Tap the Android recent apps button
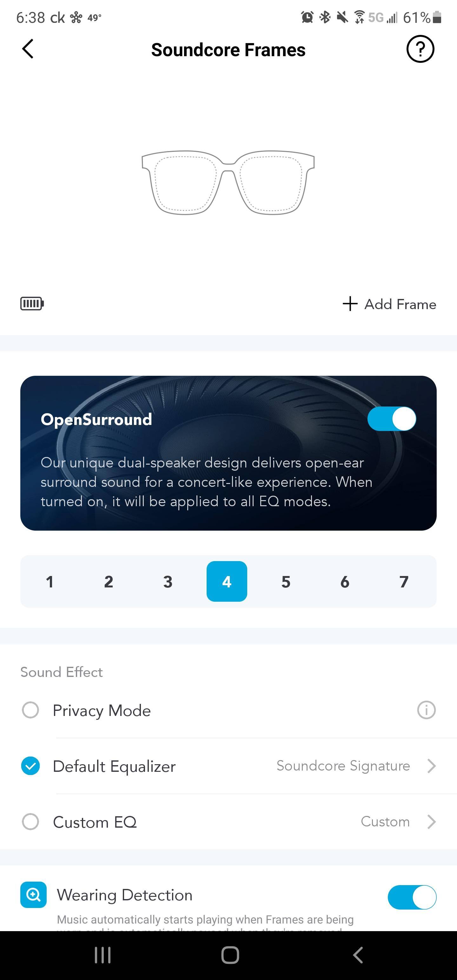Image resolution: width=457 pixels, height=980 pixels. [103, 955]
